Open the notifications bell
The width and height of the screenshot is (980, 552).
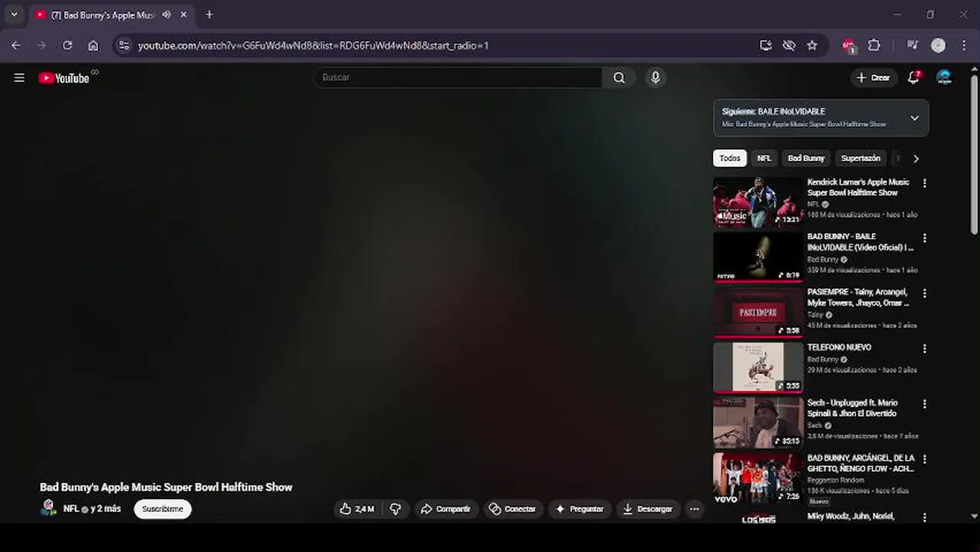click(913, 77)
